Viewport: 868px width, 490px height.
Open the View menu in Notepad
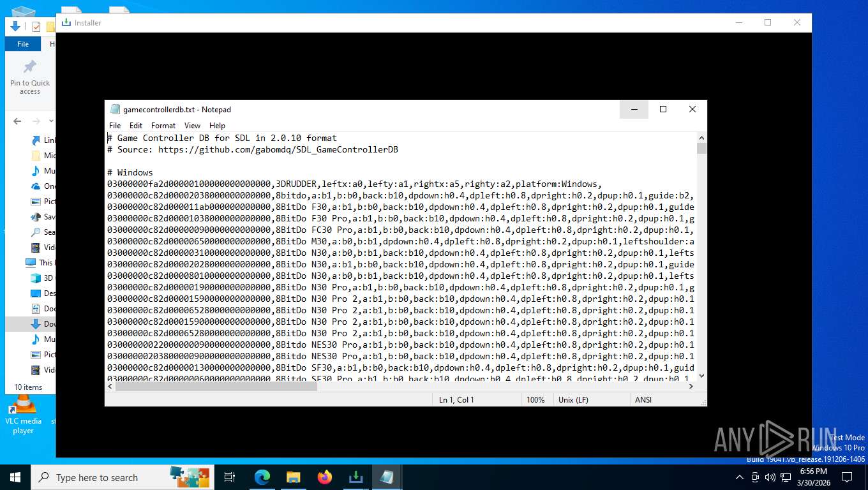pos(192,126)
